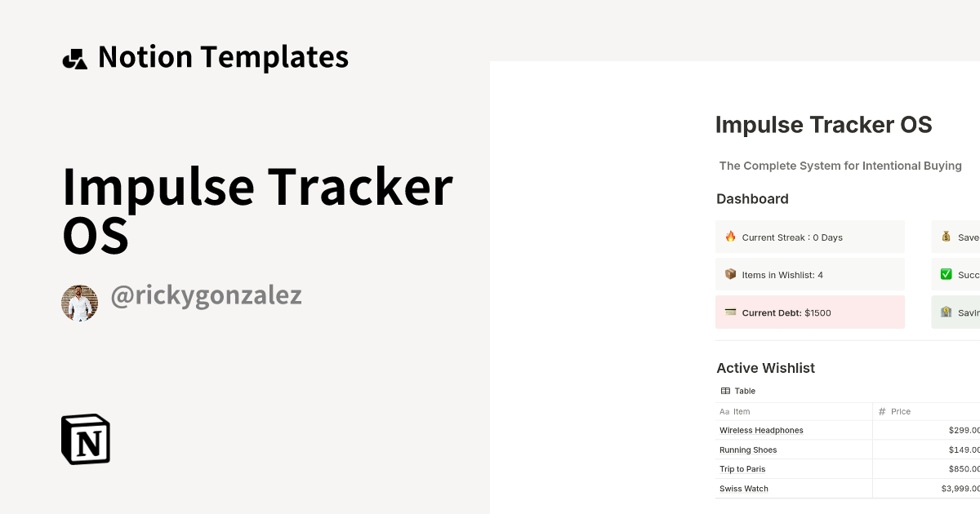Open the Wireless Headphones wishlist item
Screen dimensions: 980x514
(761, 430)
